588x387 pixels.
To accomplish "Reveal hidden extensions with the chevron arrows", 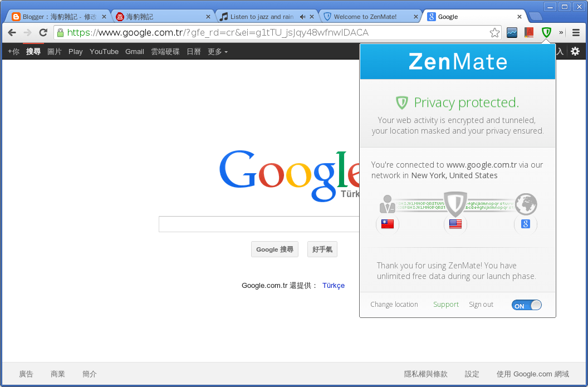I will pyautogui.click(x=561, y=33).
